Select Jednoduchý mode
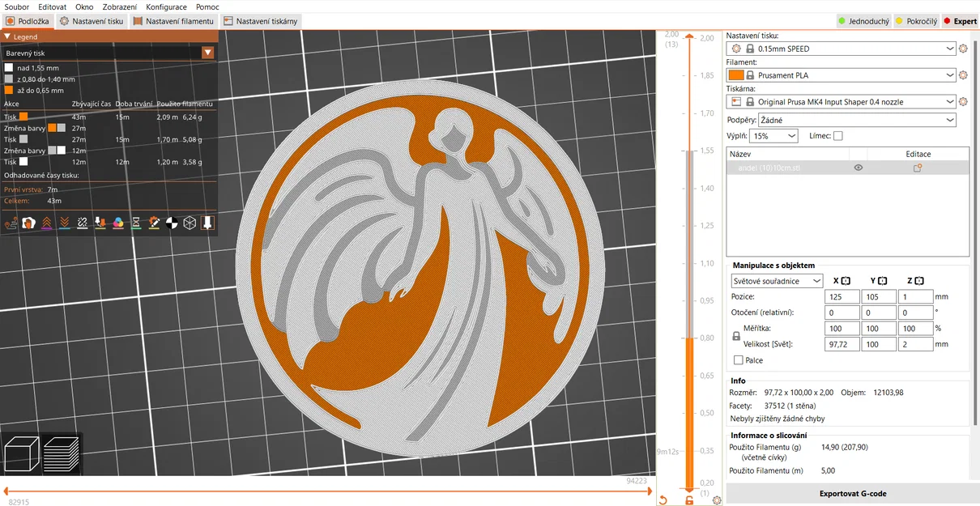This screenshot has height=506, width=980. 863,21
